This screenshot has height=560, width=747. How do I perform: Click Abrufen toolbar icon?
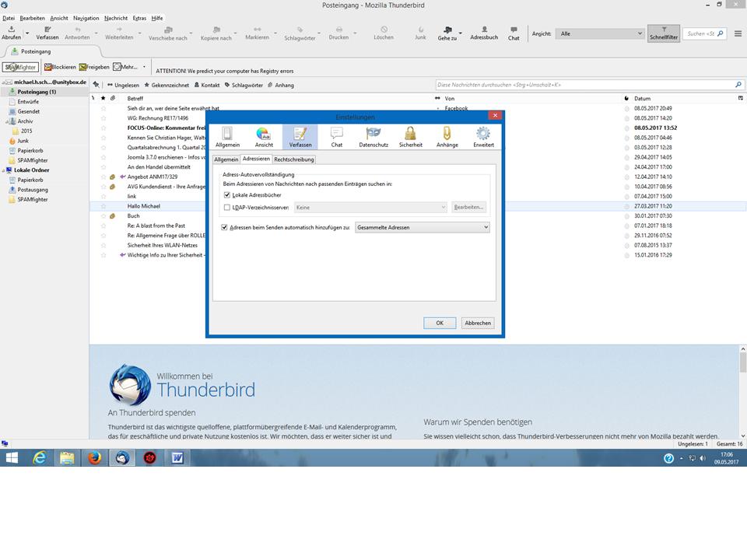click(12, 33)
